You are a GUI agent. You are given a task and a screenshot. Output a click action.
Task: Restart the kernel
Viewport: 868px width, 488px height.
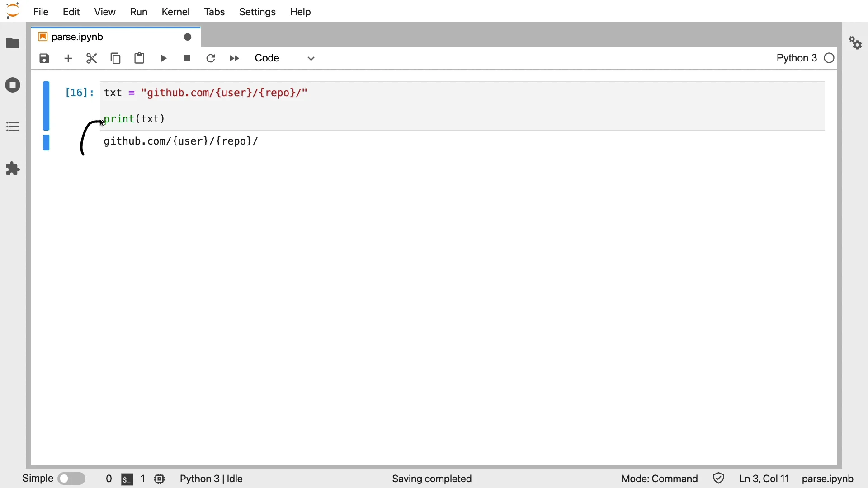tap(211, 59)
